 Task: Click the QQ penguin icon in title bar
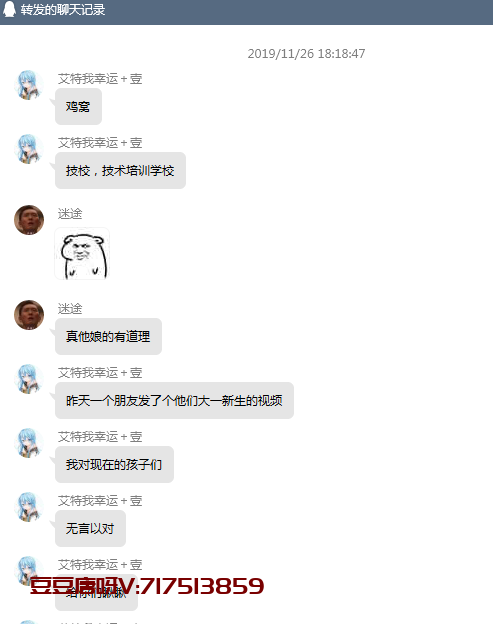[9, 9]
